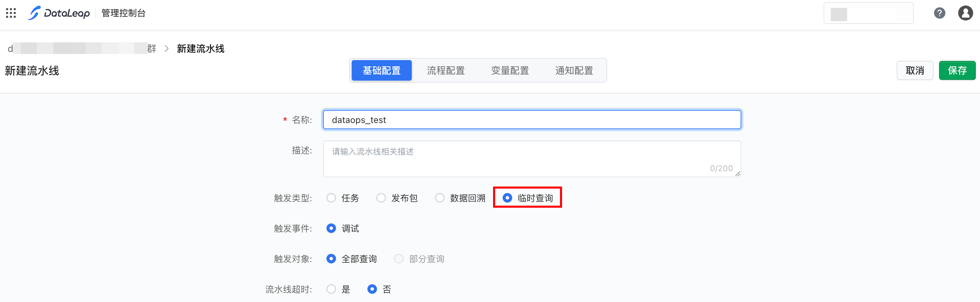Switch to the 流程配置 tab
The width and height of the screenshot is (980, 302).
coord(446,70)
